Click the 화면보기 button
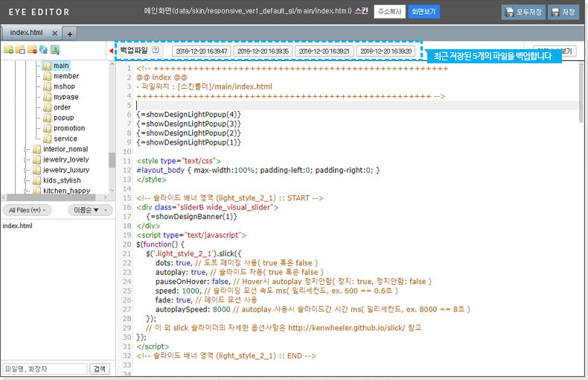 424,12
